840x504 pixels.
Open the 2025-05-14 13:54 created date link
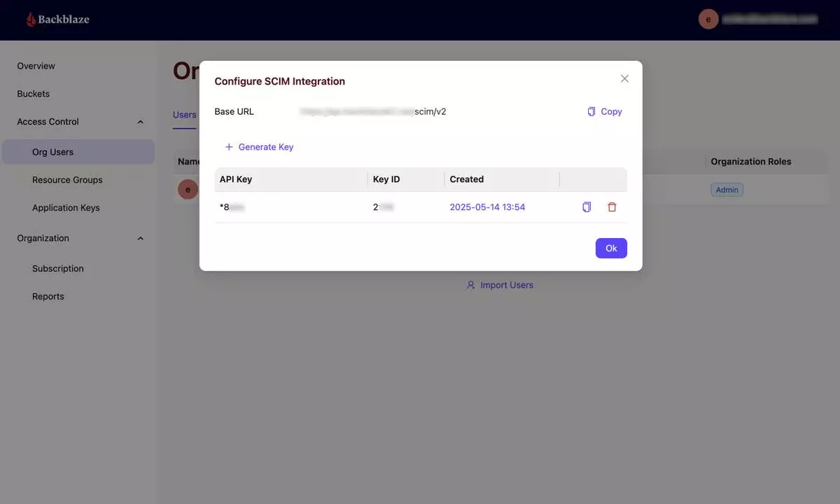487,207
